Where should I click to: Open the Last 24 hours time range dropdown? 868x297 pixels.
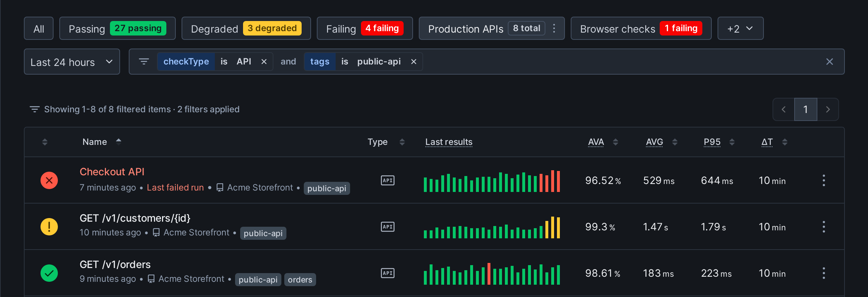tap(72, 62)
